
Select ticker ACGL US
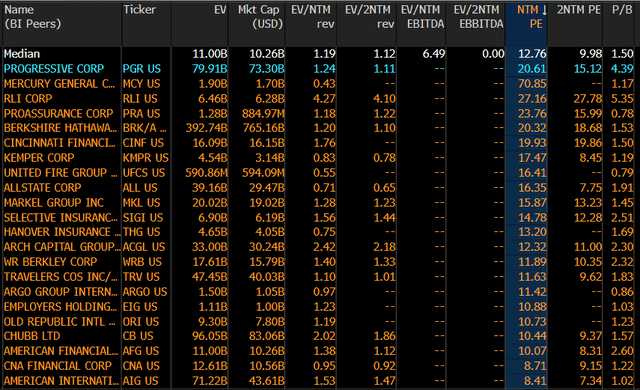[144, 247]
